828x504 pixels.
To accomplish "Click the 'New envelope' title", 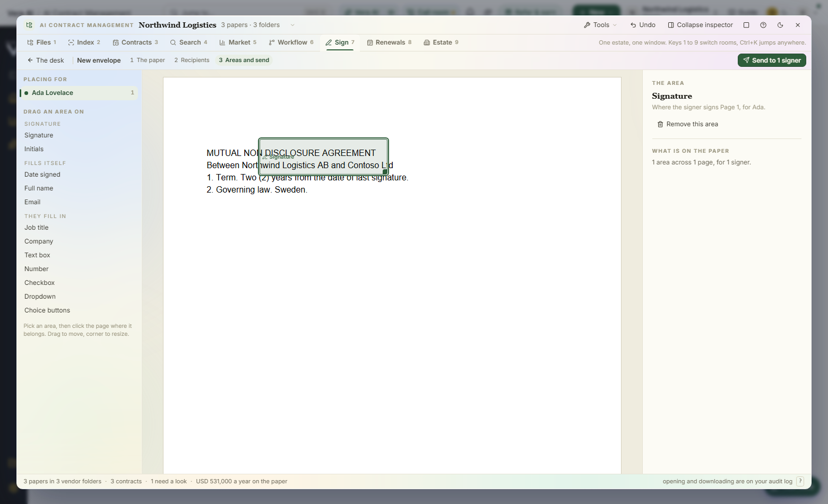I will pyautogui.click(x=99, y=60).
